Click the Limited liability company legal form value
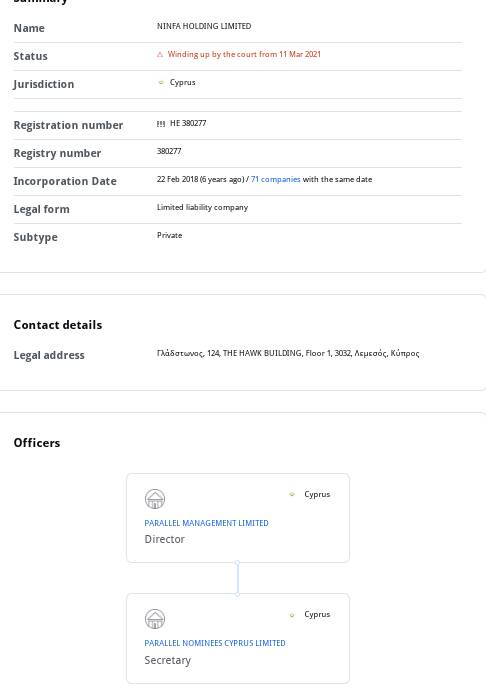This screenshot has width=486, height=686. click(203, 207)
